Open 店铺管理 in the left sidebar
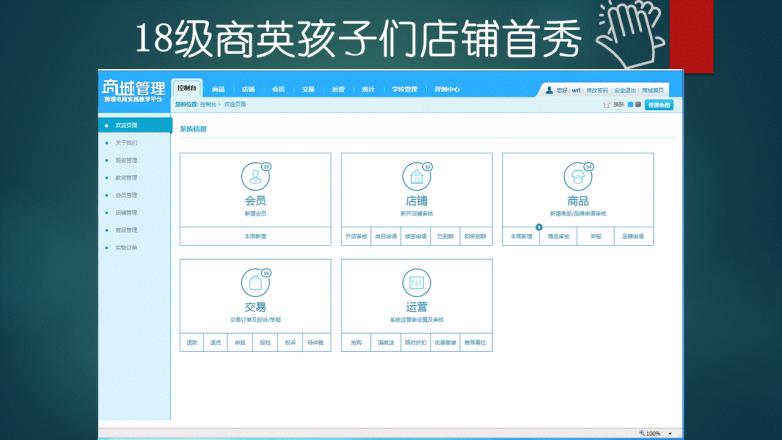 pyautogui.click(x=126, y=212)
